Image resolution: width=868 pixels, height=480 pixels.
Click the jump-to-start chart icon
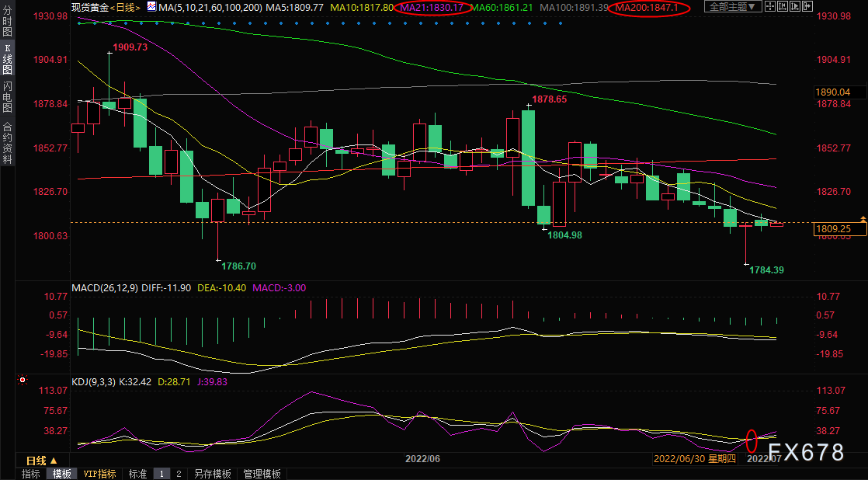point(783,6)
